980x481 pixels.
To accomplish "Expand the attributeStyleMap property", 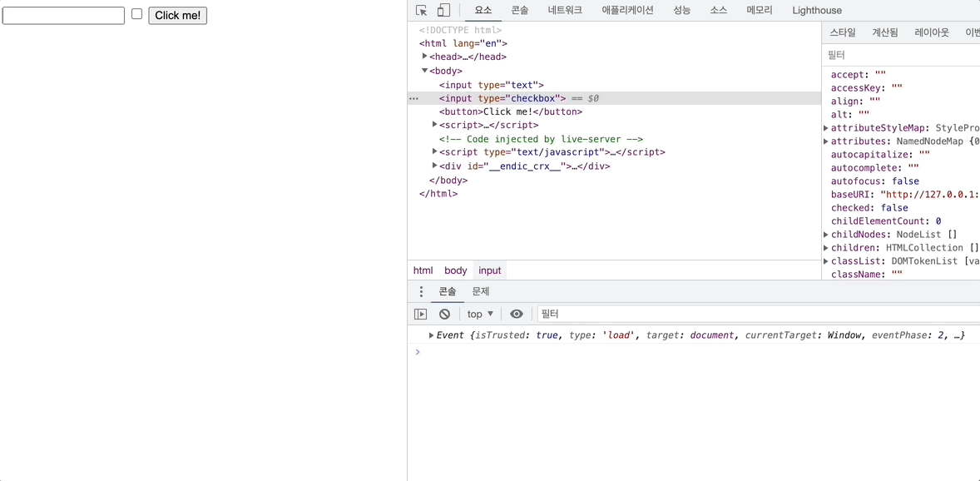I will coord(826,128).
